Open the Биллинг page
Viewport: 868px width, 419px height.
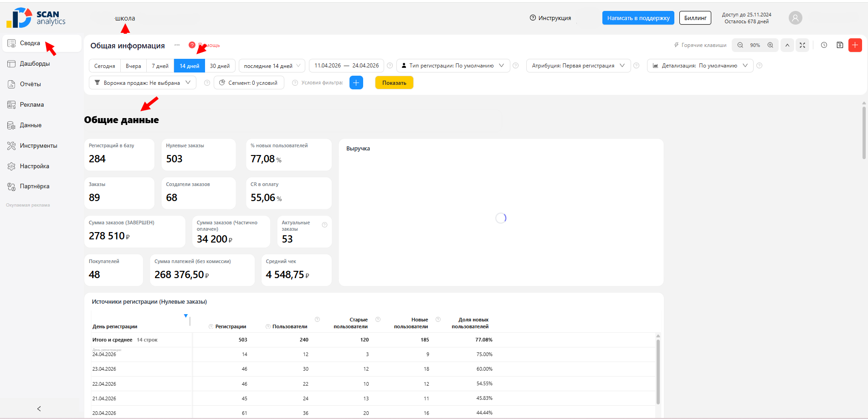[x=695, y=18]
